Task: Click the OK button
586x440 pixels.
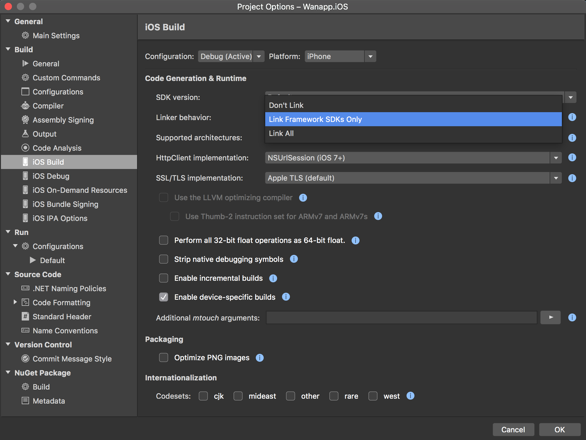Action: [559, 430]
